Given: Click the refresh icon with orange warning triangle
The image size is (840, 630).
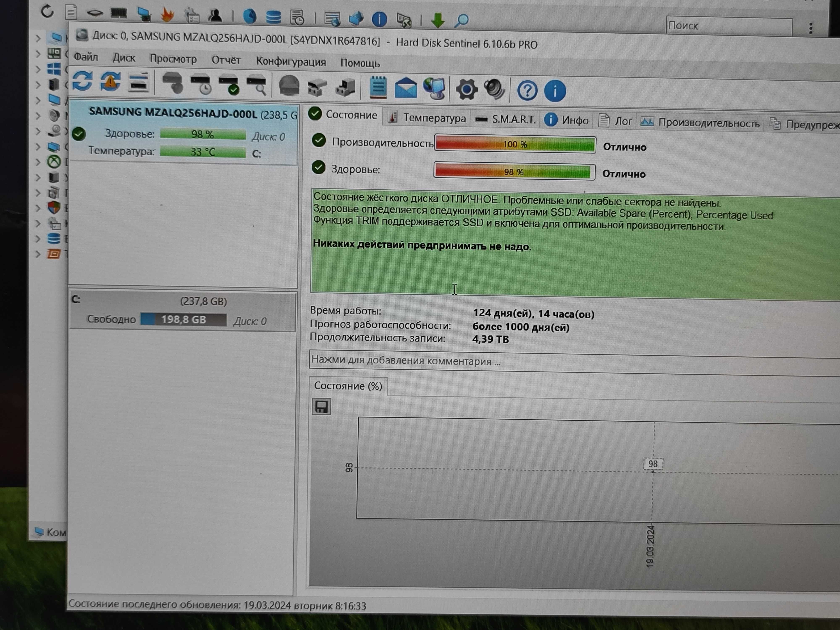Looking at the screenshot, I should 110,81.
